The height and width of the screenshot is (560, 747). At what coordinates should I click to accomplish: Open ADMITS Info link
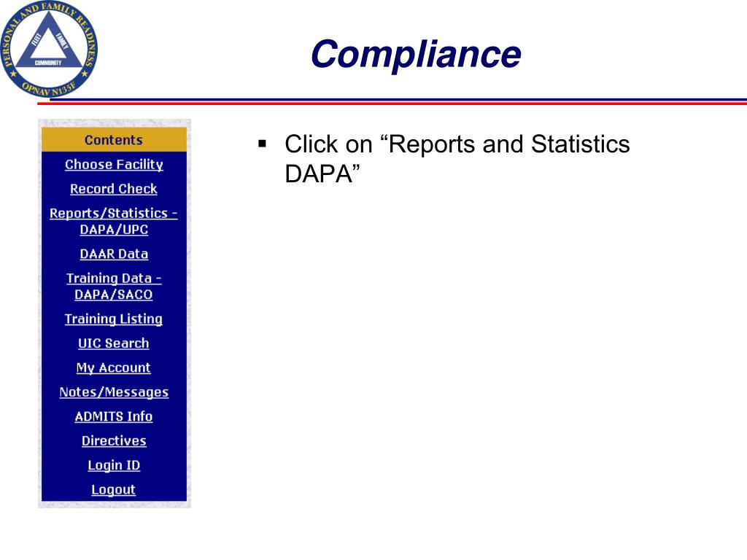point(114,416)
